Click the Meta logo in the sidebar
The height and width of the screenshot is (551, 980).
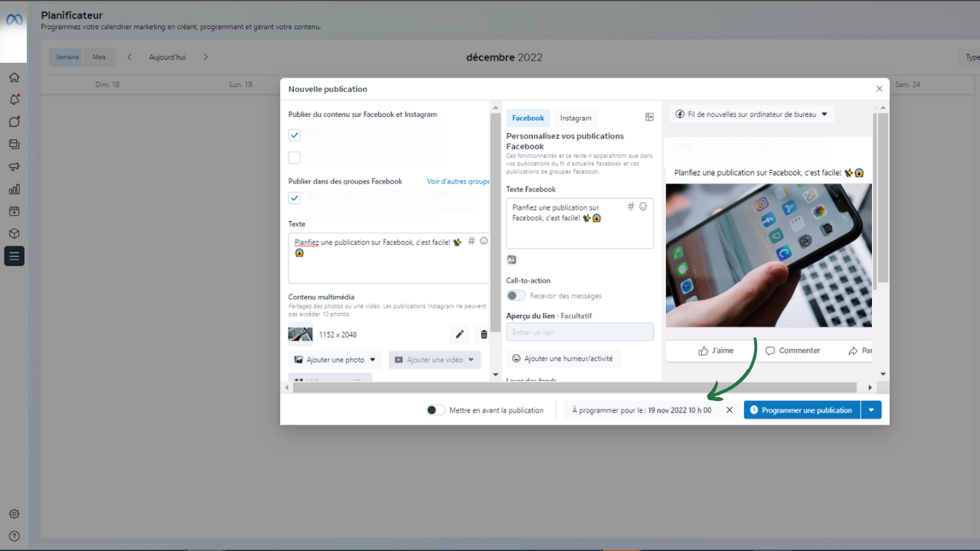14,19
